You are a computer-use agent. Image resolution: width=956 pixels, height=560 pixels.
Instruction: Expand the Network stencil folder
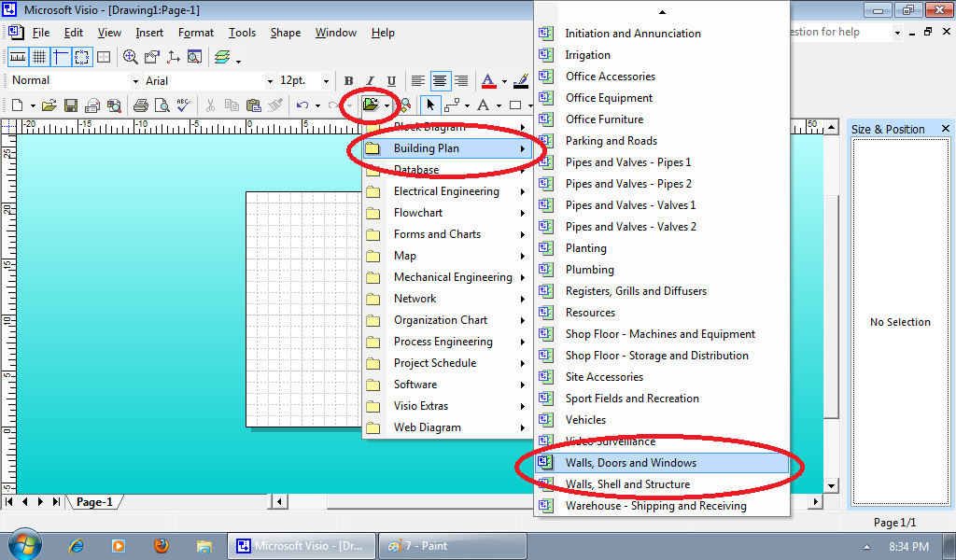point(447,299)
